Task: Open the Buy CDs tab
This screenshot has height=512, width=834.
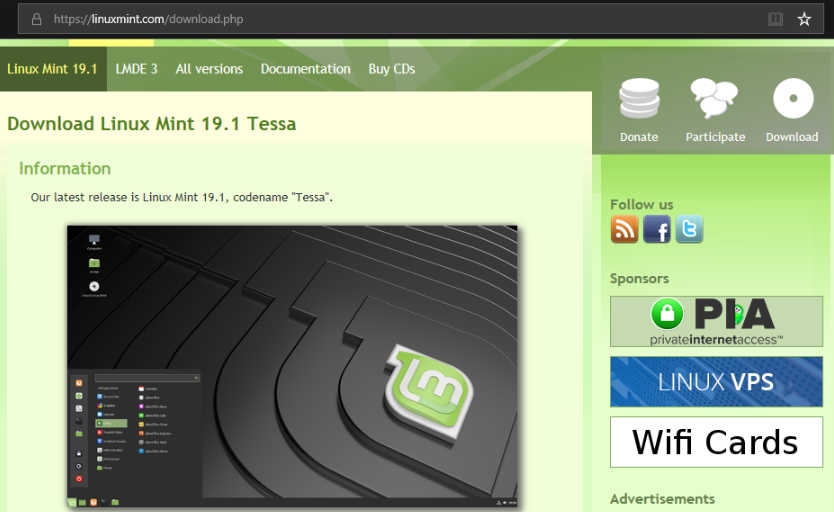Action: [391, 69]
